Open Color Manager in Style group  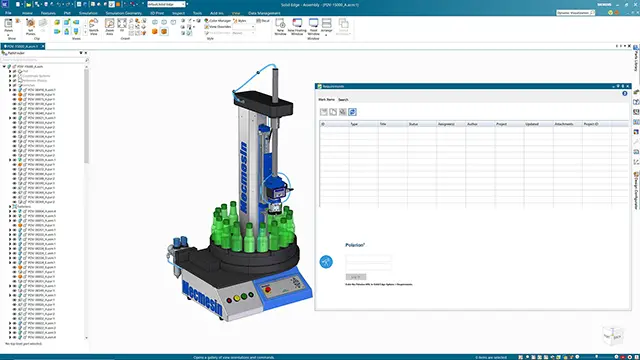pyautogui.click(x=218, y=21)
